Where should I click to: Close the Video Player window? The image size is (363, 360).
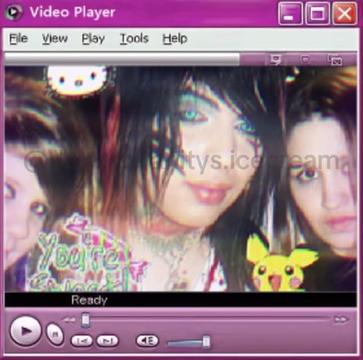coord(345,13)
